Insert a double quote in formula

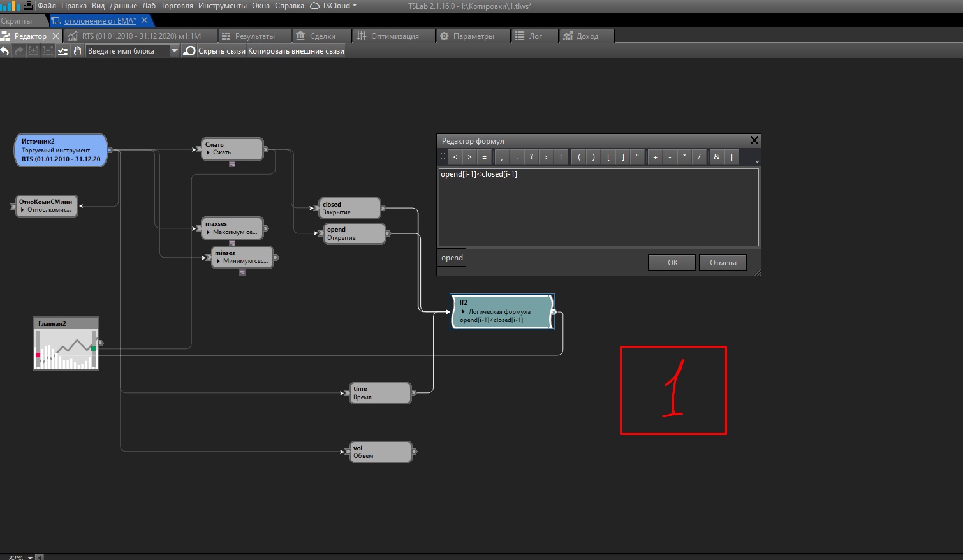click(x=637, y=157)
